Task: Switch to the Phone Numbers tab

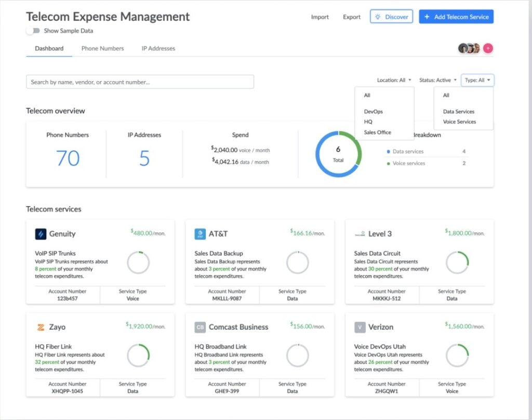Action: (102, 48)
